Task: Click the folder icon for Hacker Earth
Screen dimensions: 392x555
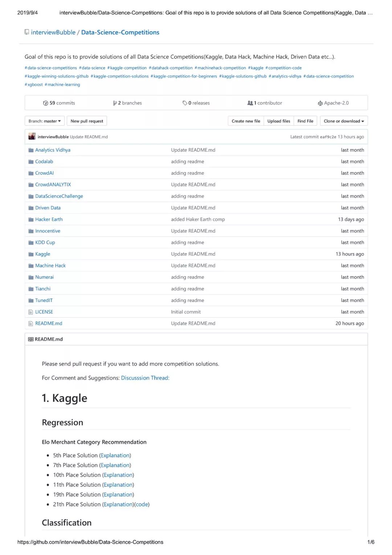Action: pos(31,220)
